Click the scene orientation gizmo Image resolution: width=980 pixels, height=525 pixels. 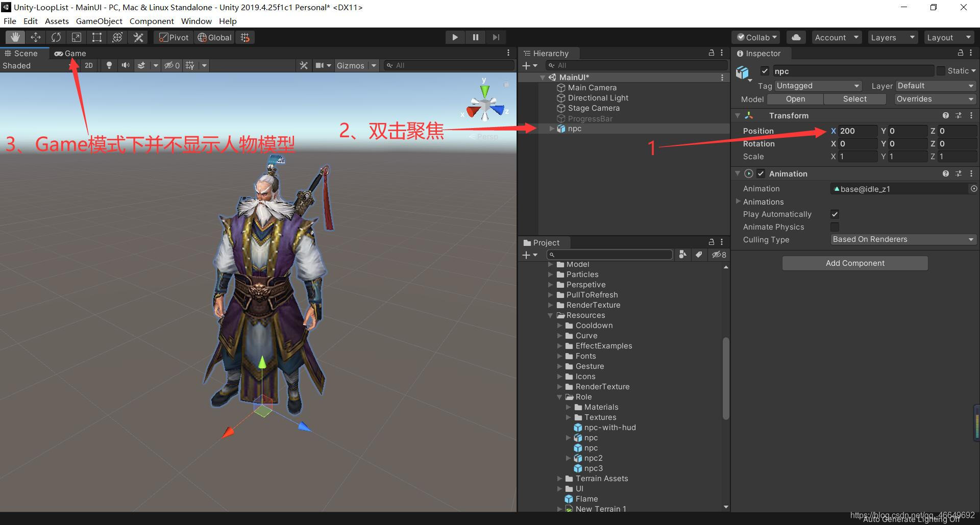pyautogui.click(x=484, y=105)
